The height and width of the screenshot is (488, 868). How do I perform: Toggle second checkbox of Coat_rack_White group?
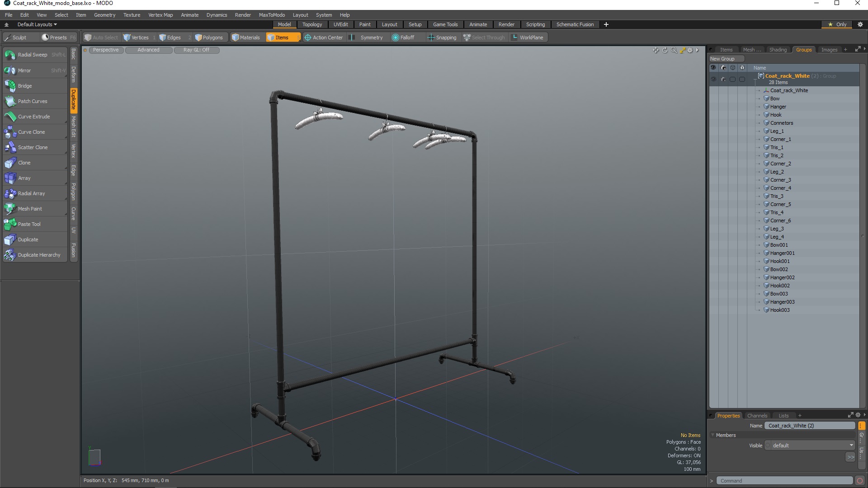pyautogui.click(x=742, y=79)
